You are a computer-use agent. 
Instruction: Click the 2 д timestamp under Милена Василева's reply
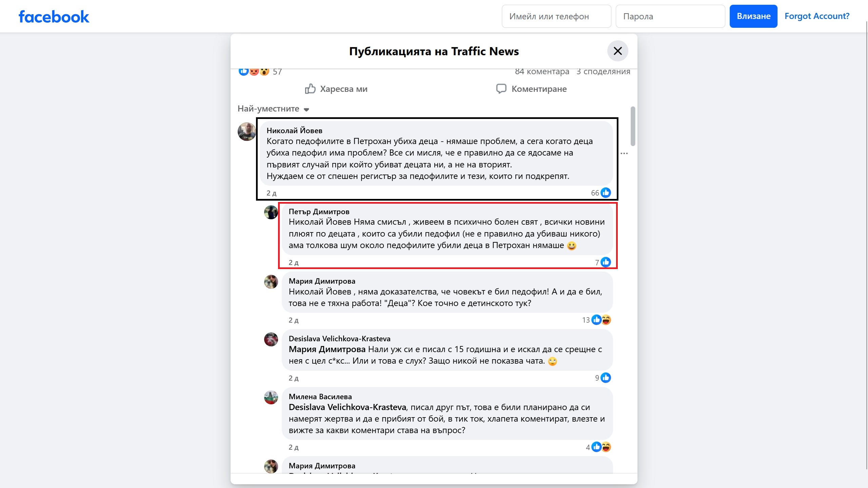pyautogui.click(x=293, y=447)
